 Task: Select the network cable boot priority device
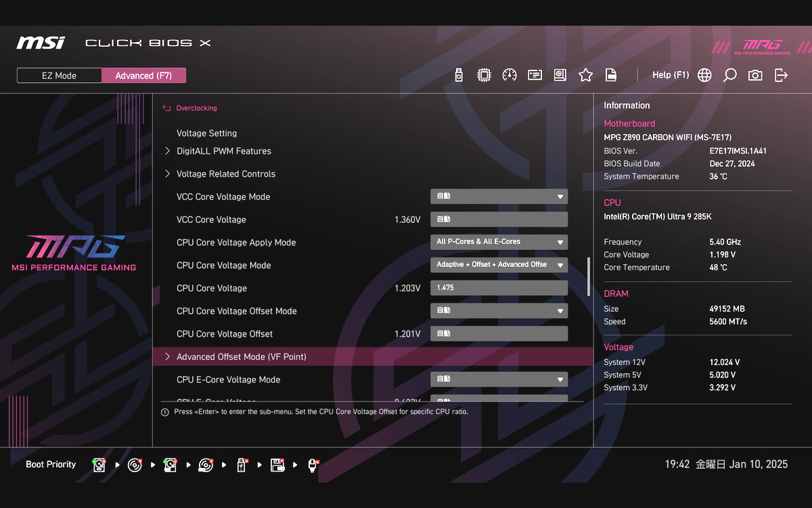tap(313, 465)
